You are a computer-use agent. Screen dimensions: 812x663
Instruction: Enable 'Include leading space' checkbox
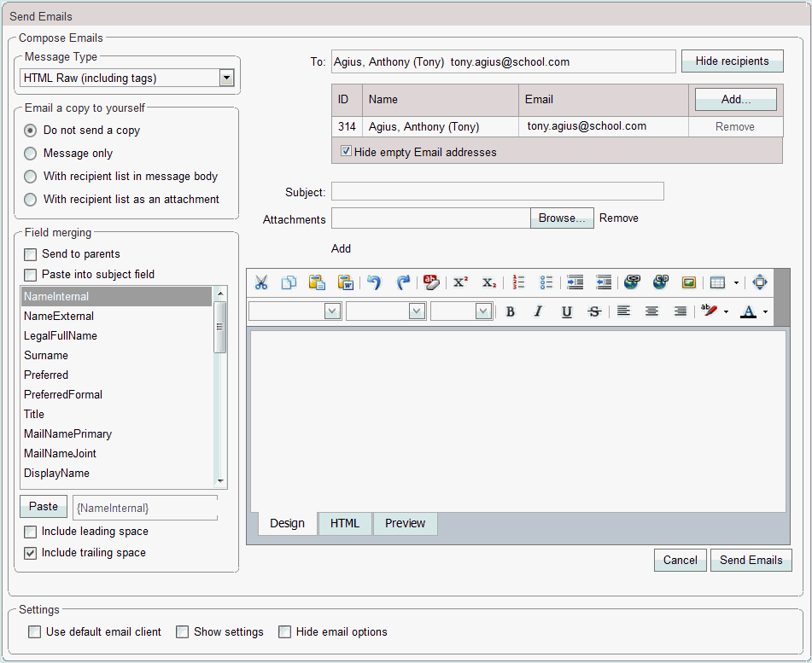pos(31,532)
